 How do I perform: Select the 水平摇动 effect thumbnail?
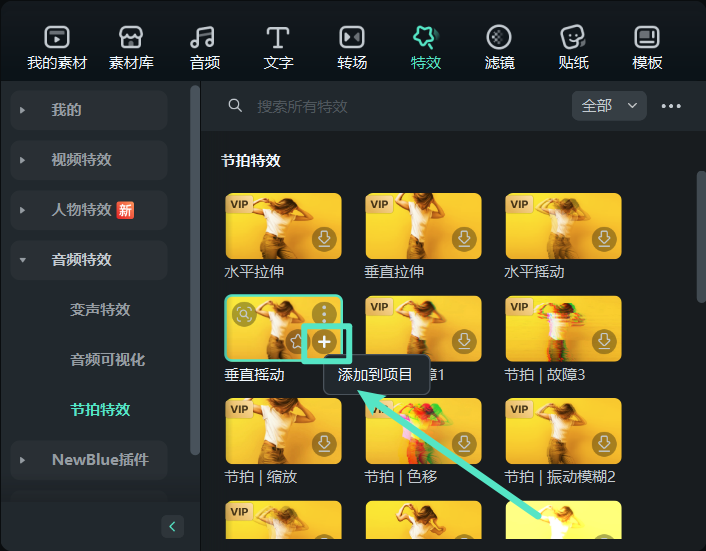coord(564,226)
